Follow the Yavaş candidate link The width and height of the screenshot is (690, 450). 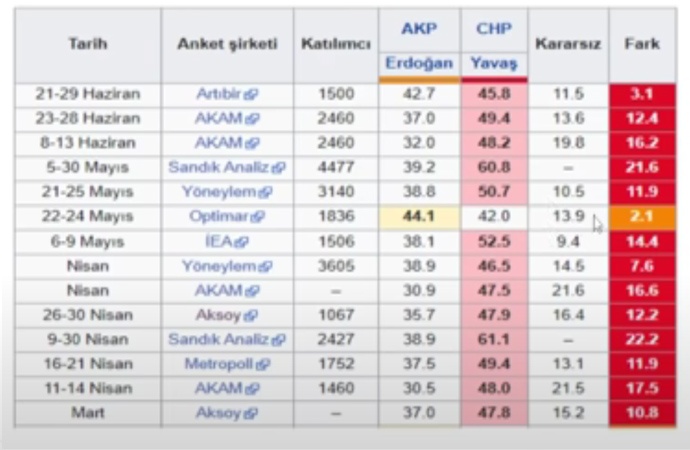coord(494,64)
